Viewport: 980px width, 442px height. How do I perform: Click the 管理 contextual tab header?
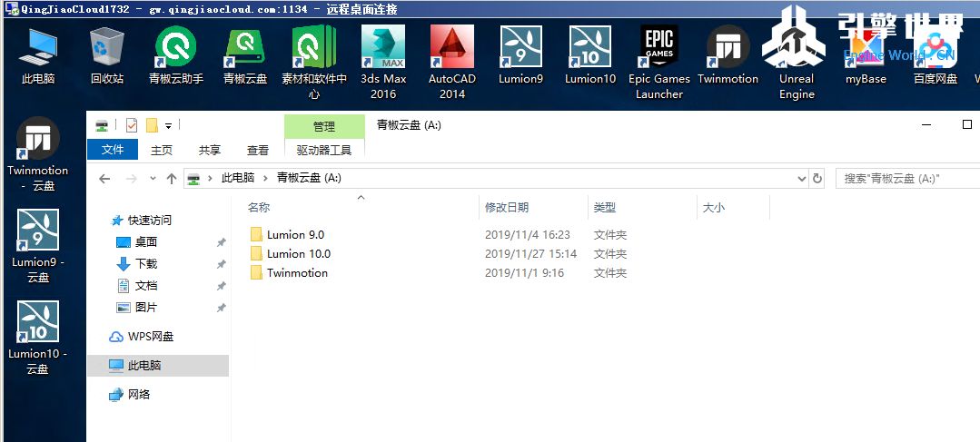(323, 127)
